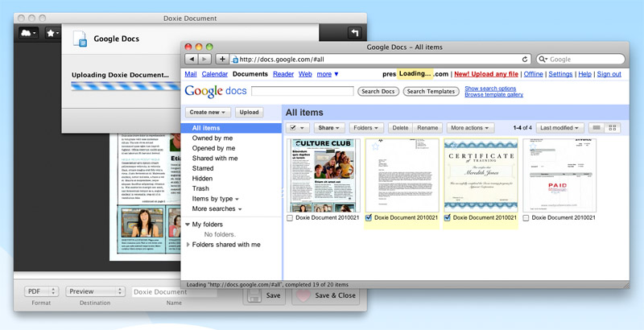Click the Doxie Document name field

(174, 292)
